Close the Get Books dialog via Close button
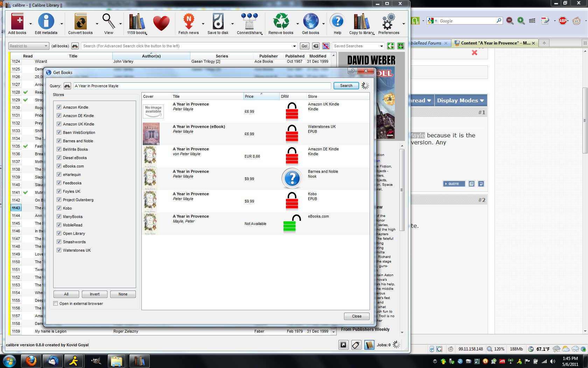The width and height of the screenshot is (588, 368). [x=357, y=316]
